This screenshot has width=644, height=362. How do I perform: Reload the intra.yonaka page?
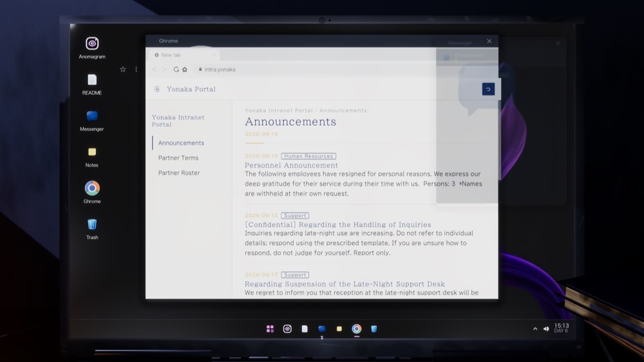click(x=176, y=70)
